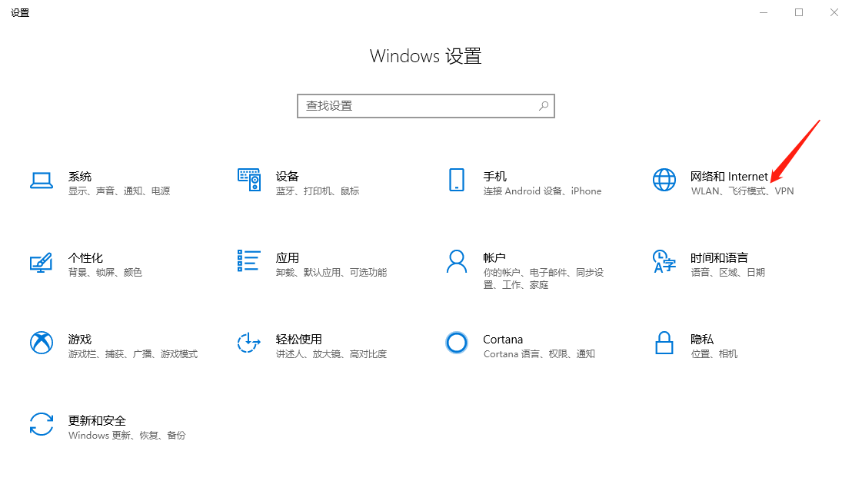852x504 pixels.
Task: Click the 应用 list icon
Action: 249,260
